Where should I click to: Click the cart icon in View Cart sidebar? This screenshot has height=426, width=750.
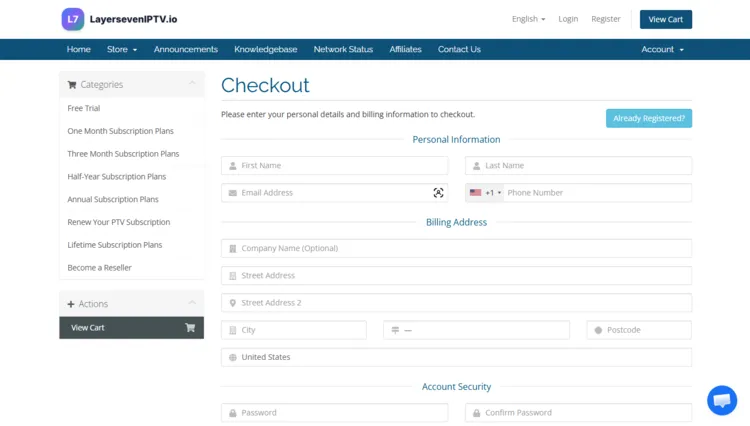(190, 328)
